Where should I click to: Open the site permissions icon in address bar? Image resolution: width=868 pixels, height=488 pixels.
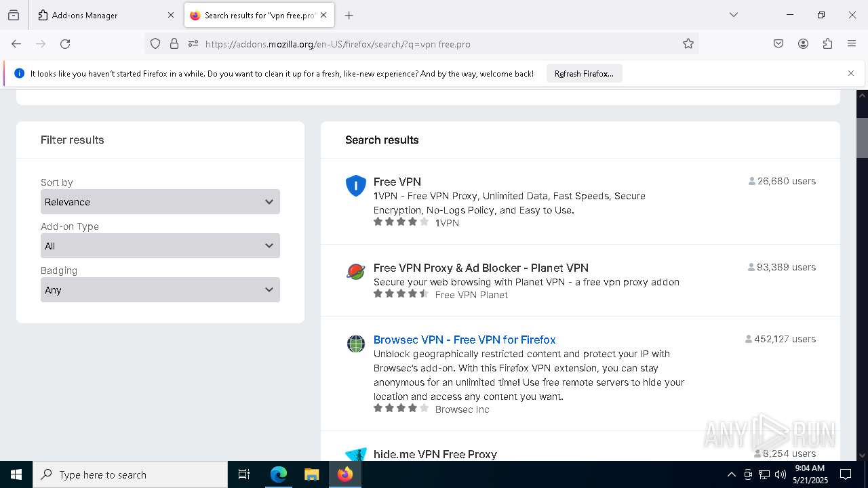pyautogui.click(x=193, y=44)
